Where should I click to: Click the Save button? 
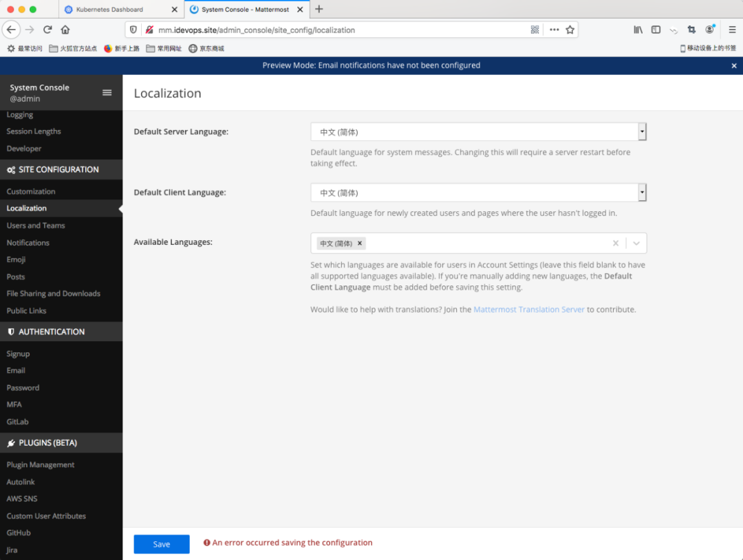pyautogui.click(x=162, y=544)
